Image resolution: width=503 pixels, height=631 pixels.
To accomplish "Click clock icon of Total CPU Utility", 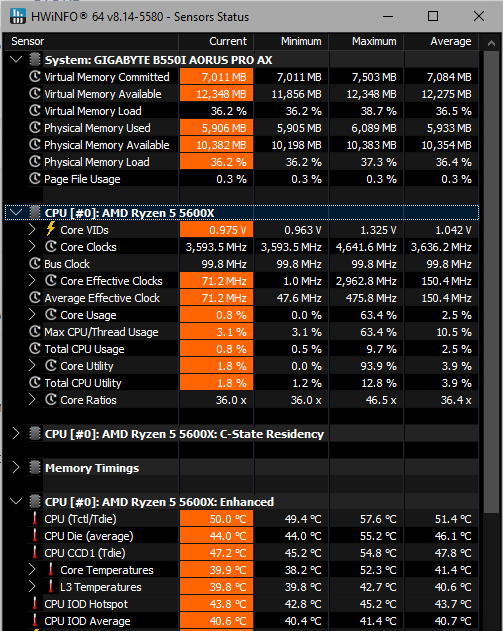I will (35, 383).
